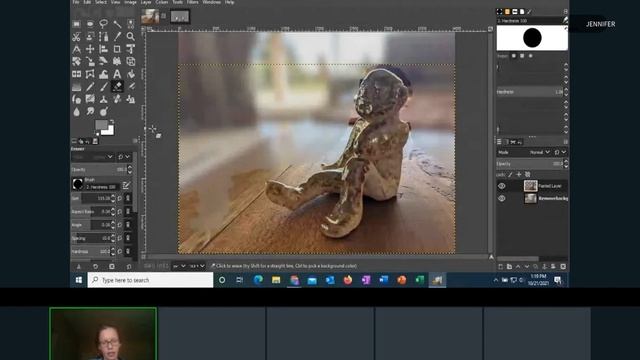
Task: Select the Pencil tool
Action: click(x=90, y=87)
